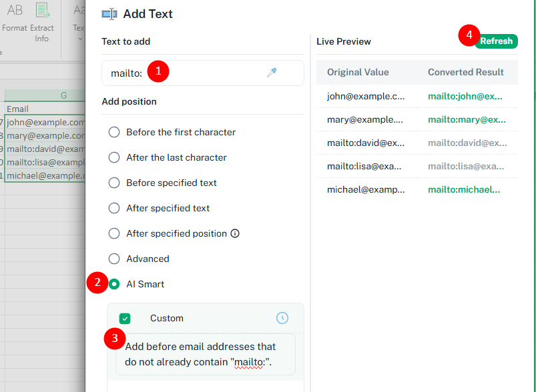
Task: Click the info icon beside After specified position
Action: (235, 233)
